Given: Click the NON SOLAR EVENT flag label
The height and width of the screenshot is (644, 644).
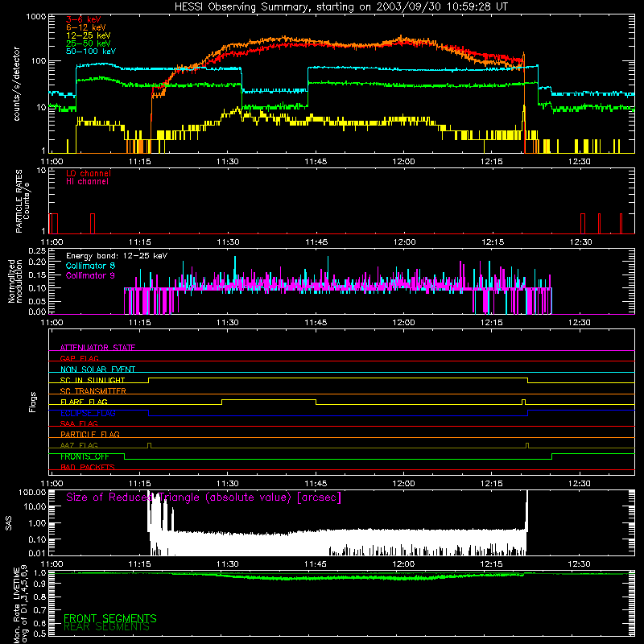Looking at the screenshot, I should pos(97,369).
